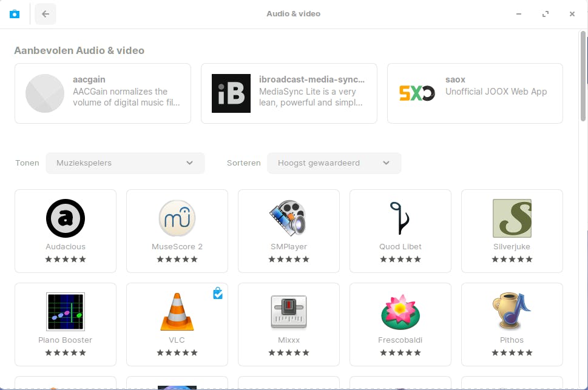Screen dimensions: 588x390
Task: Open the Mixxx app icon
Action: 289,312
